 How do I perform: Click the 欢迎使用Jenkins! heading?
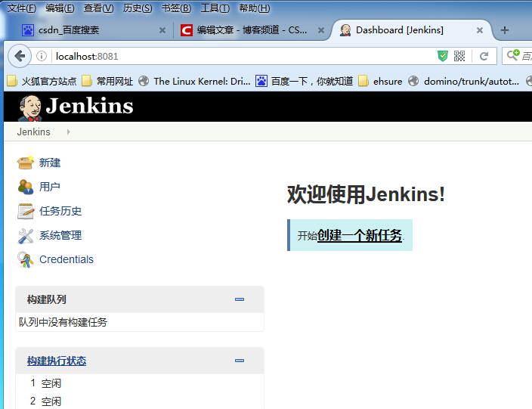[x=366, y=195]
